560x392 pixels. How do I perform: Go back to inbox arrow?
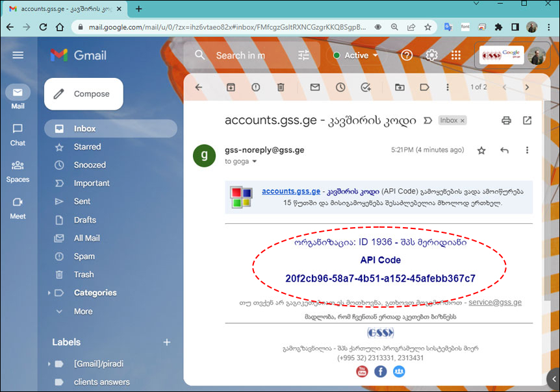point(199,87)
